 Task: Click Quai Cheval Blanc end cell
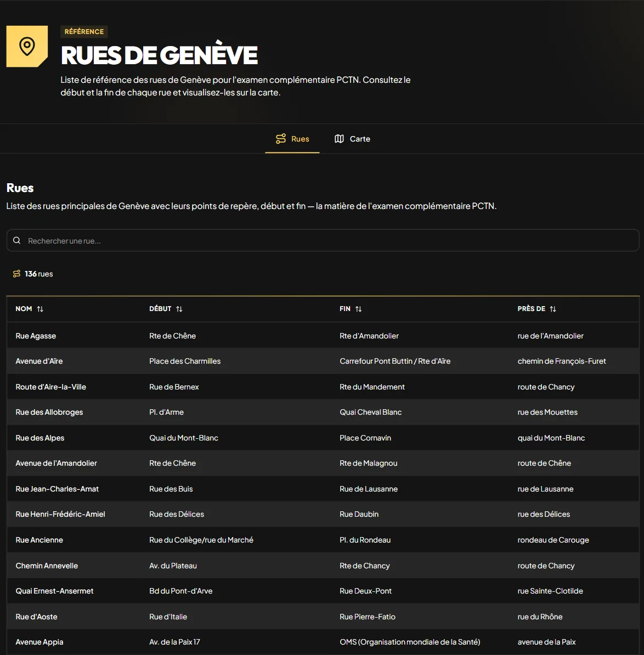click(x=370, y=412)
